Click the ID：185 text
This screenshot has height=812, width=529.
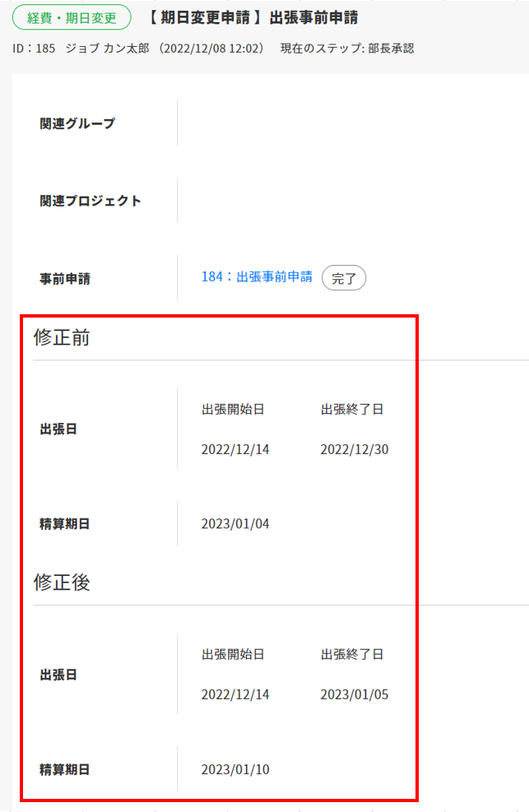[x=35, y=49]
